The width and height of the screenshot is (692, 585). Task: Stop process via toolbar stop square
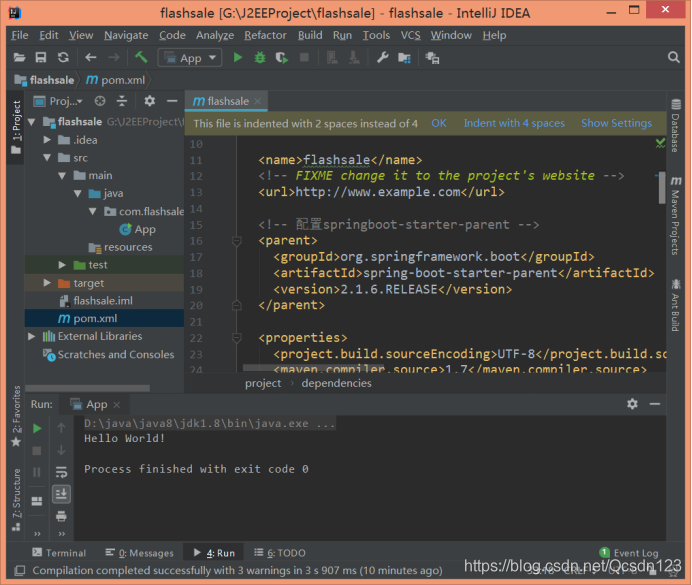coord(304,57)
